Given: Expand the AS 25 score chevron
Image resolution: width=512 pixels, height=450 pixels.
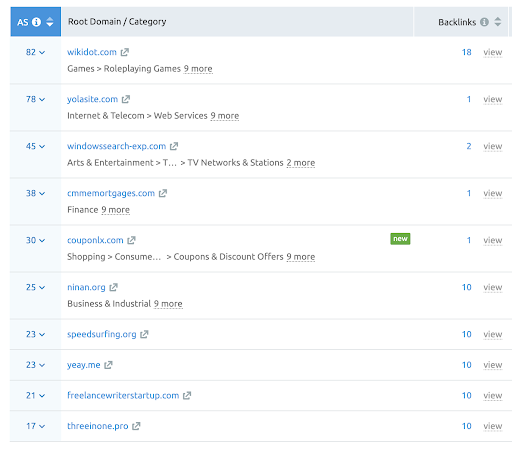Looking at the screenshot, I should [42, 287].
